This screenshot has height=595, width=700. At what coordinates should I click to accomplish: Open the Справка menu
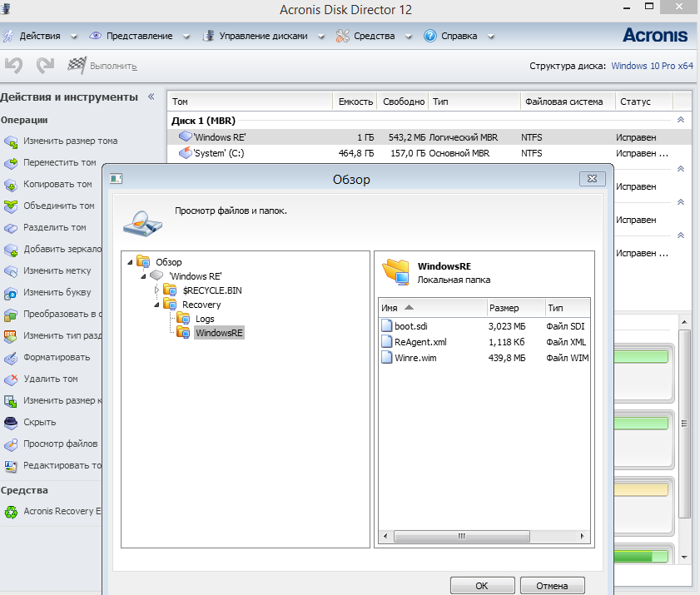(459, 37)
